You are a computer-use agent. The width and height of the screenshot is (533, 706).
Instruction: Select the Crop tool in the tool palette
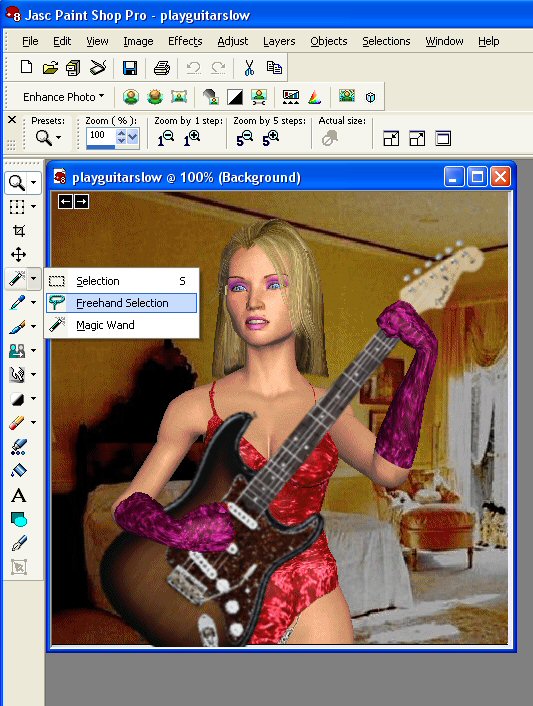[x=18, y=231]
